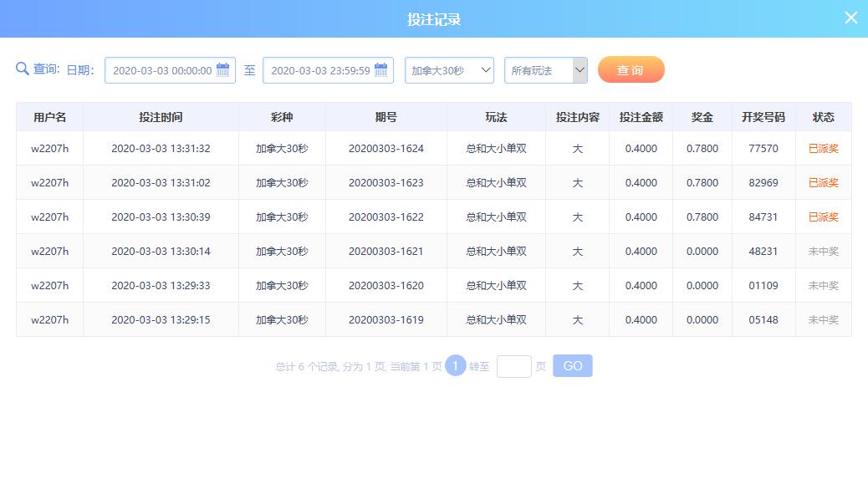This screenshot has height=484, width=868.
Task: Select bet time 2020-03-03 13:29:15
Action: pyautogui.click(x=161, y=319)
